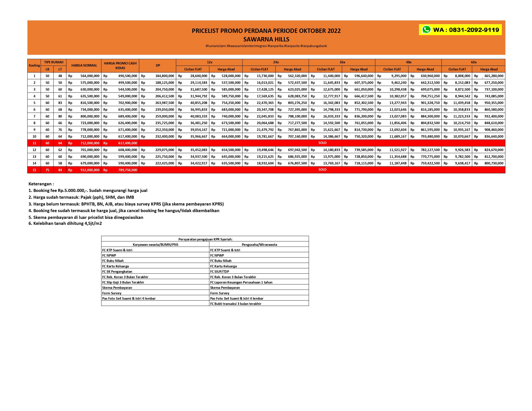The width and height of the screenshot is (532, 411).
Task: Click kavling 5 DP value 263,987,500
Action: [164, 103]
